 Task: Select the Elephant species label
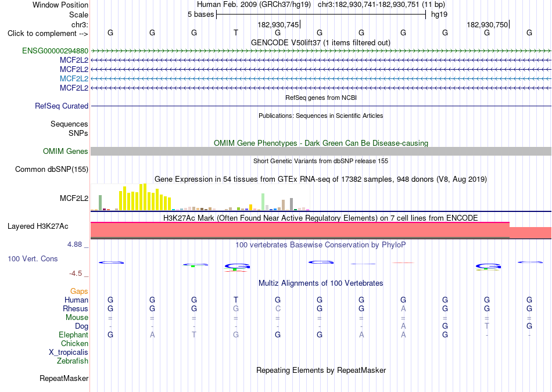74,335
